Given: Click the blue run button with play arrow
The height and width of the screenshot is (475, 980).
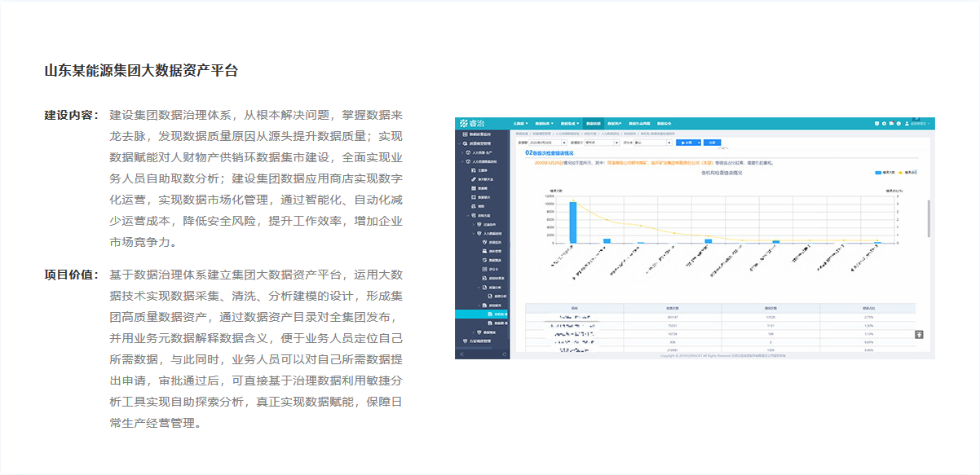Looking at the screenshot, I should (x=690, y=142).
